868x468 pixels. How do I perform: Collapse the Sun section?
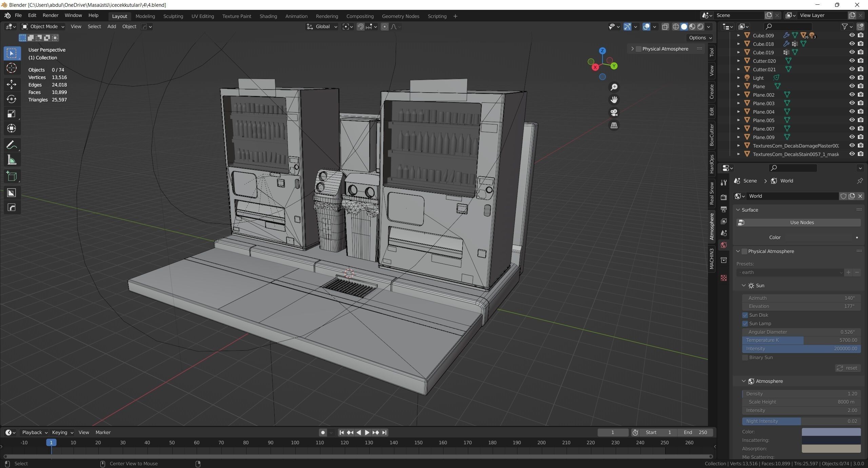click(x=744, y=286)
